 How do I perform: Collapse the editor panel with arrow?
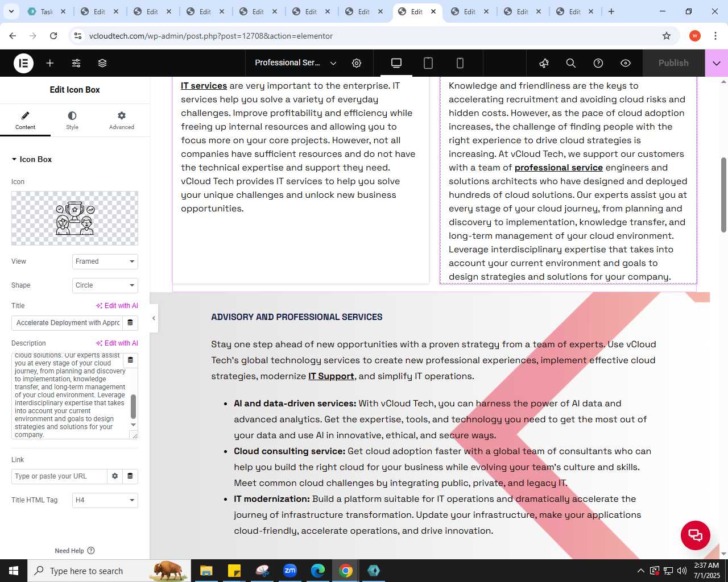pyautogui.click(x=154, y=318)
